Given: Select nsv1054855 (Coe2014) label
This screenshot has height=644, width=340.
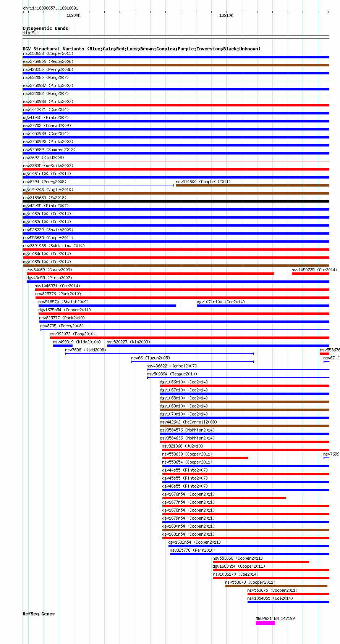Looking at the screenshot, I should [x=270, y=598].
